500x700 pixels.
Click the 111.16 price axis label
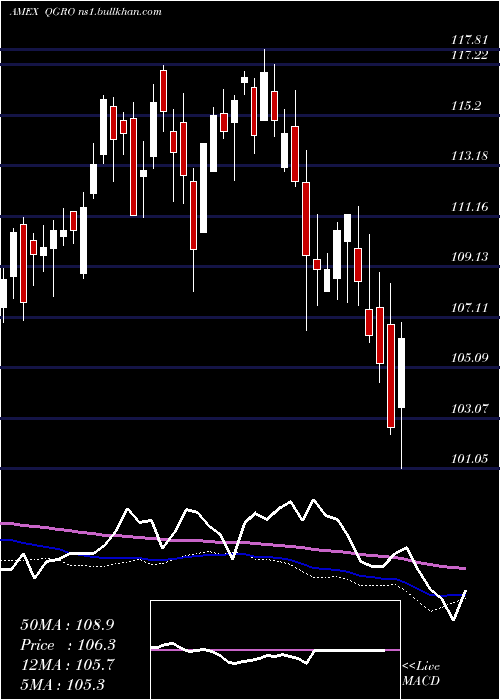coord(469,207)
